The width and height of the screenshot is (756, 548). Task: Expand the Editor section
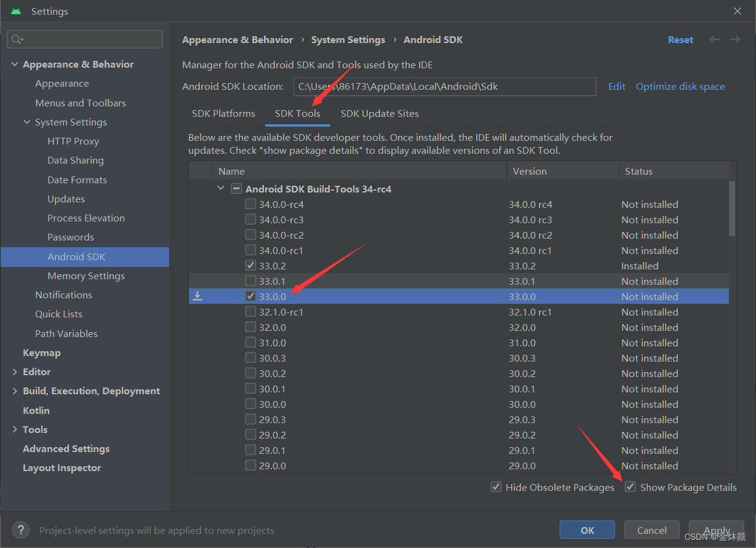tap(15, 371)
